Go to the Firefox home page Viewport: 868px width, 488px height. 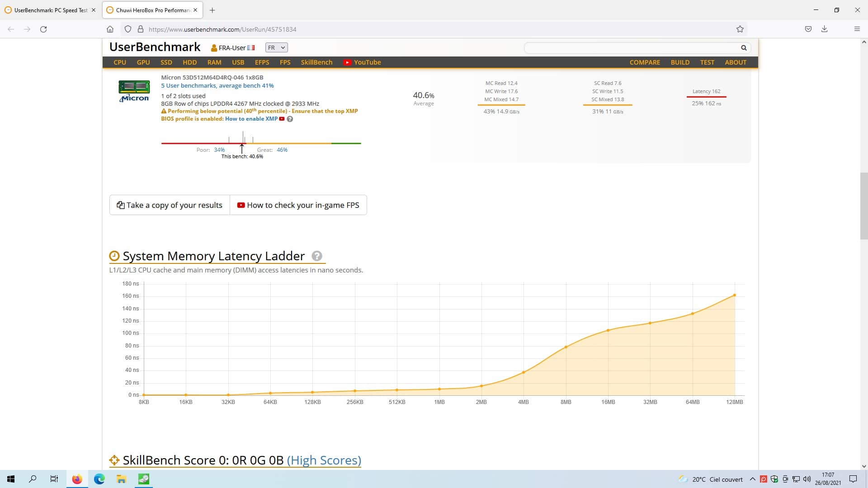(x=110, y=29)
